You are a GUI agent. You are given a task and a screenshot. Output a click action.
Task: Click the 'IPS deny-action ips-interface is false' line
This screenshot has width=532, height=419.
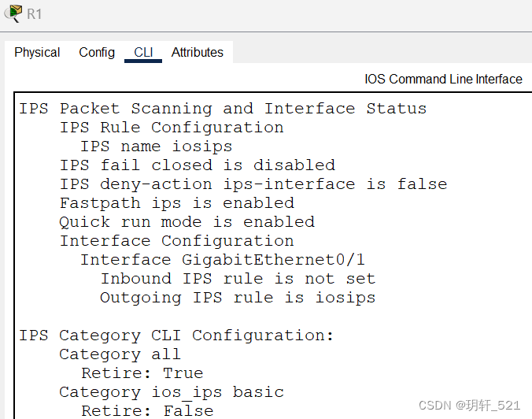coord(253,184)
